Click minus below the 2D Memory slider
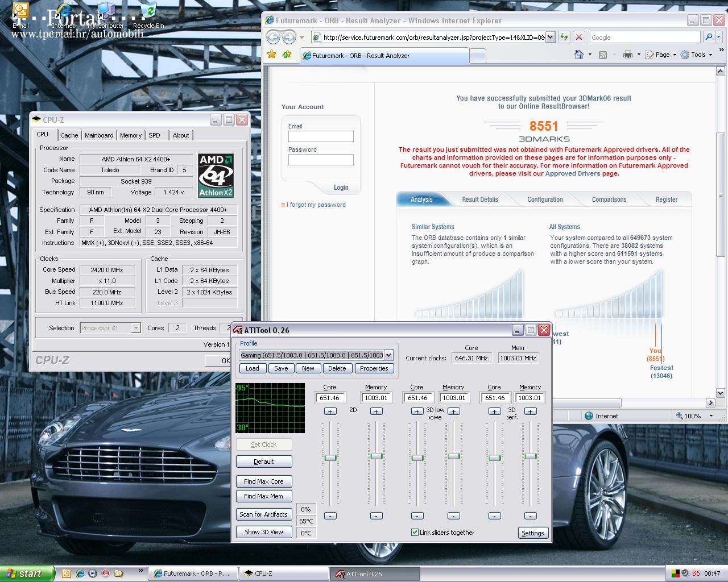This screenshot has height=582, width=728. [x=376, y=516]
